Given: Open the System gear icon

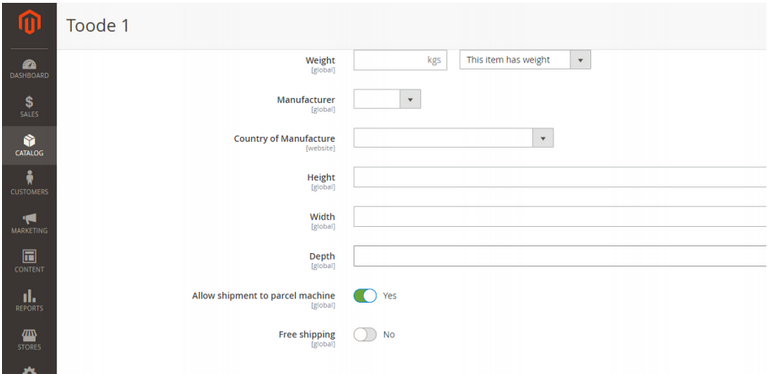Looking at the screenshot, I should click(29, 370).
